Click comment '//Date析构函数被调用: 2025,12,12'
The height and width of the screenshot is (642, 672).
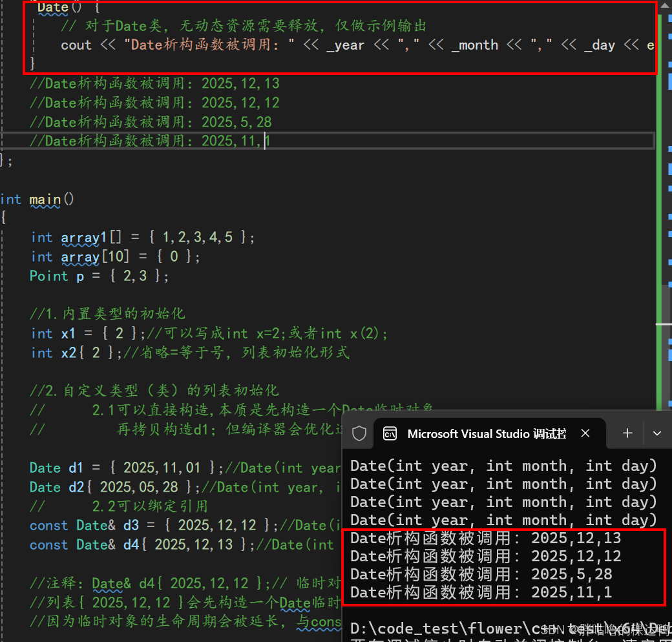[x=154, y=103]
